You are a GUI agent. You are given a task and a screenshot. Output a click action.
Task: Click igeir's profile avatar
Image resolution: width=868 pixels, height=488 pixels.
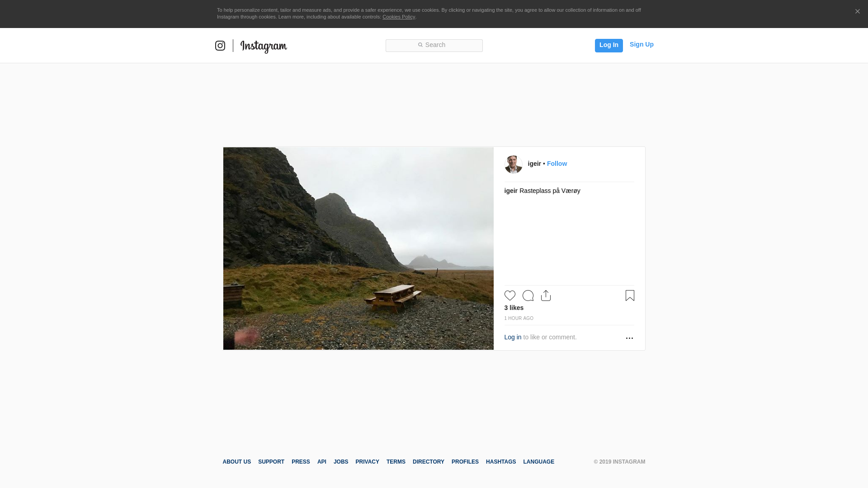point(513,164)
